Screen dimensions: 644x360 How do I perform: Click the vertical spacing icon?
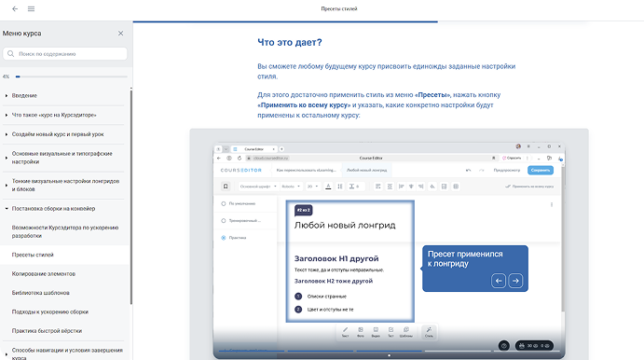coord(390,187)
